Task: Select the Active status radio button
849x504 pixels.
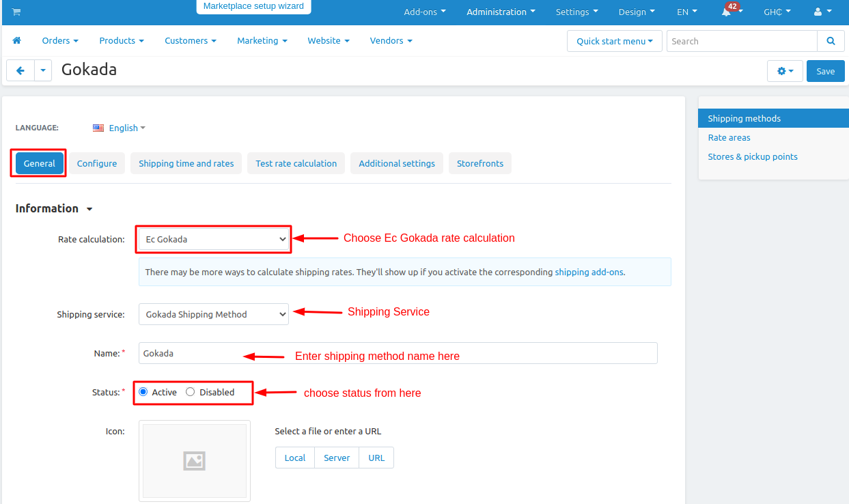Action: click(x=143, y=392)
